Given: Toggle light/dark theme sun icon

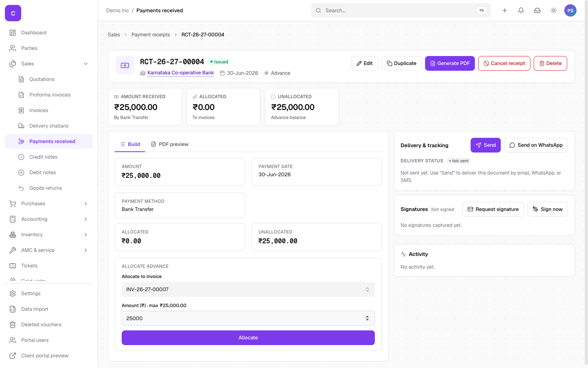Looking at the screenshot, I should (x=554, y=11).
